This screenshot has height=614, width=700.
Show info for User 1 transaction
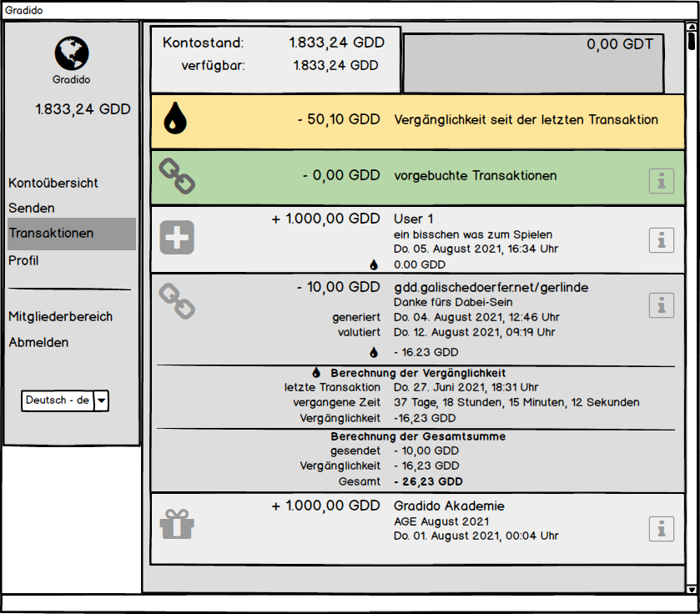tap(661, 240)
